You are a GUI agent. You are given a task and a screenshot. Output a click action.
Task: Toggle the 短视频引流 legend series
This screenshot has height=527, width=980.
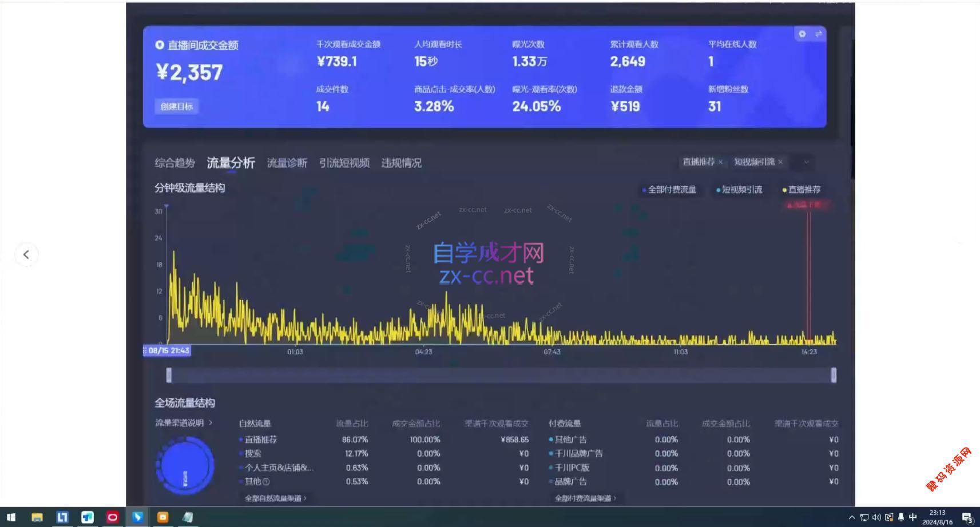click(739, 190)
